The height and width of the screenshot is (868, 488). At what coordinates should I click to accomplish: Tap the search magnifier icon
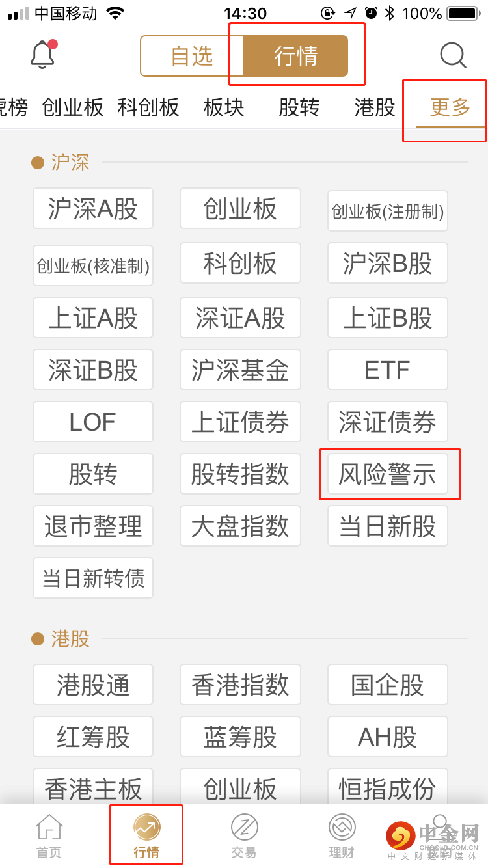coord(453,56)
